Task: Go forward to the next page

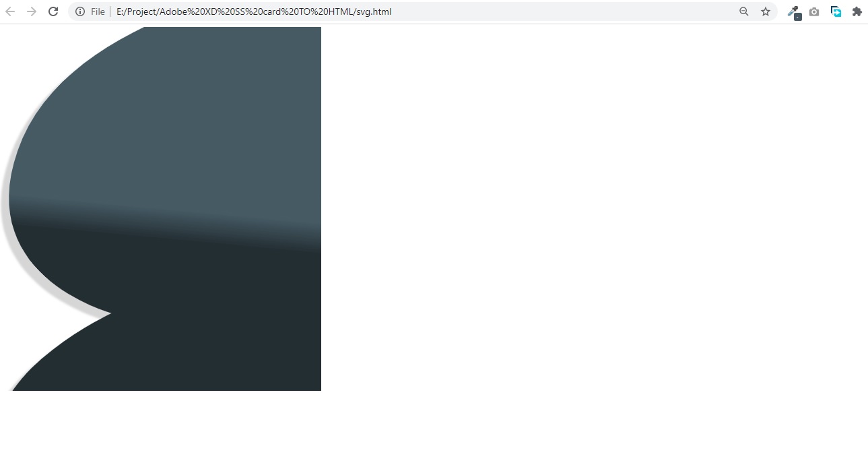Action: point(32,11)
